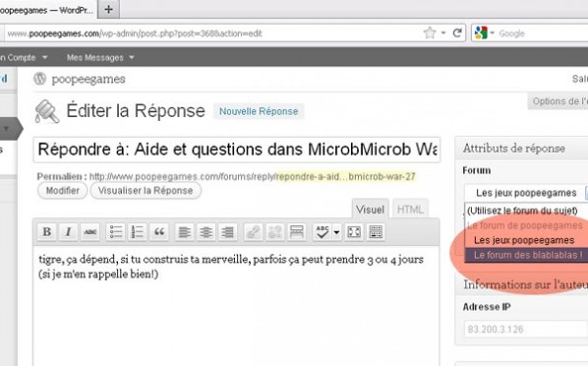This screenshot has height=366, width=588.
Task: Center align the text
Action: pos(206,232)
